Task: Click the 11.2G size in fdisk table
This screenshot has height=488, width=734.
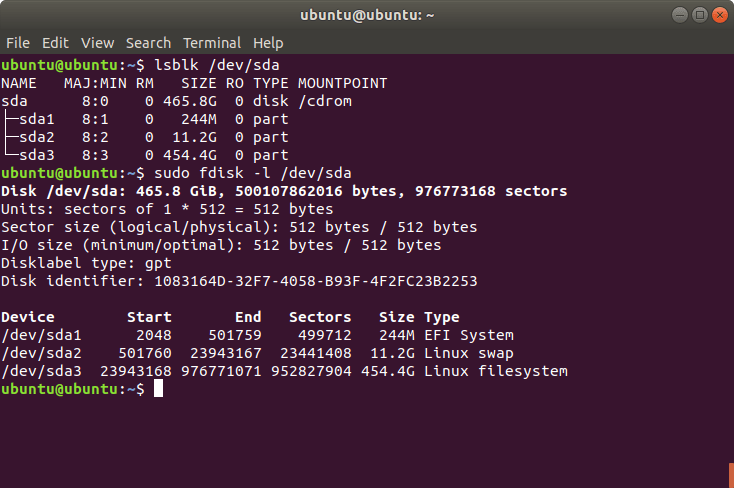Action: coord(392,353)
